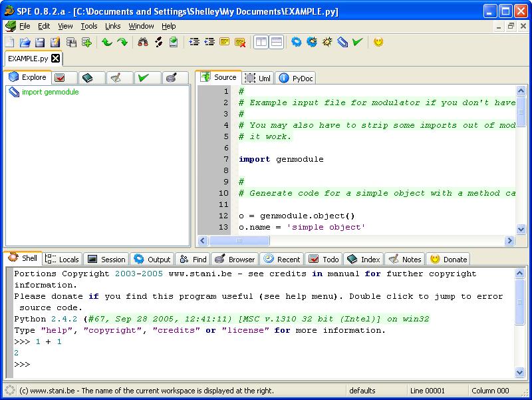Click the editor horizontal scroll-left arrow
This screenshot has width=532, height=400.
pyautogui.click(x=203, y=241)
